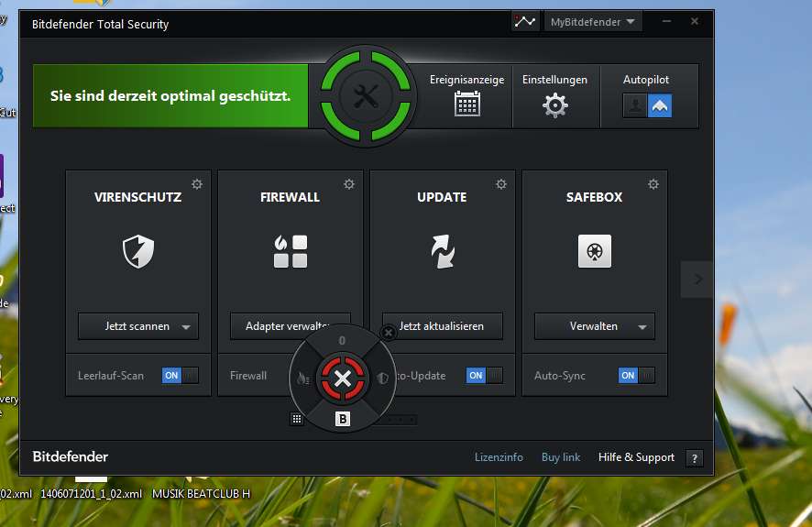Click red X center of security widget
Viewport: 812px width, 527px height.
[342, 379]
